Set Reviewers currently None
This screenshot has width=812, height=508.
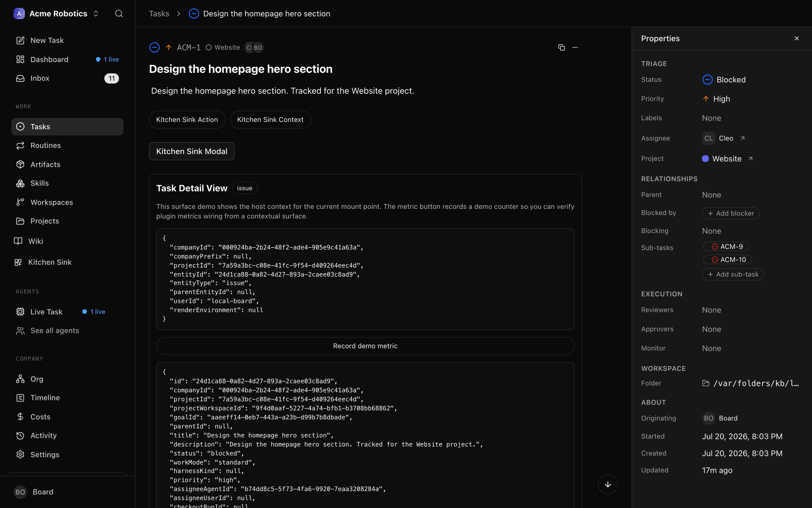(x=712, y=310)
